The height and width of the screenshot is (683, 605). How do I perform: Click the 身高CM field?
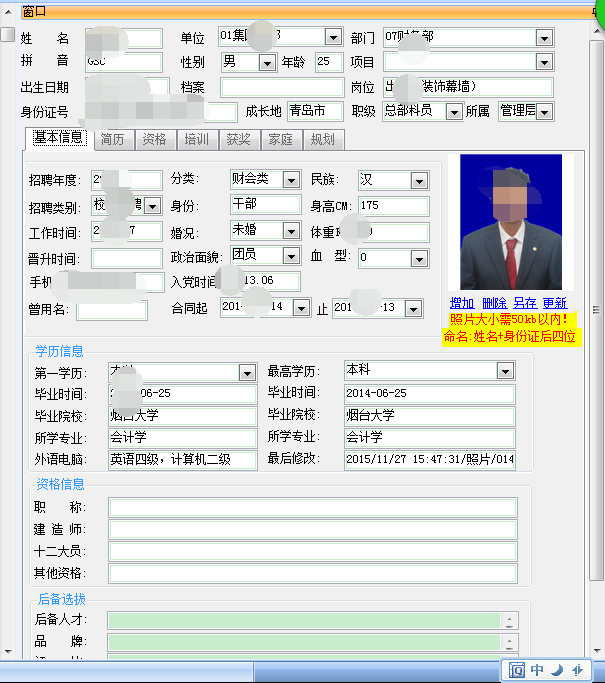click(393, 206)
